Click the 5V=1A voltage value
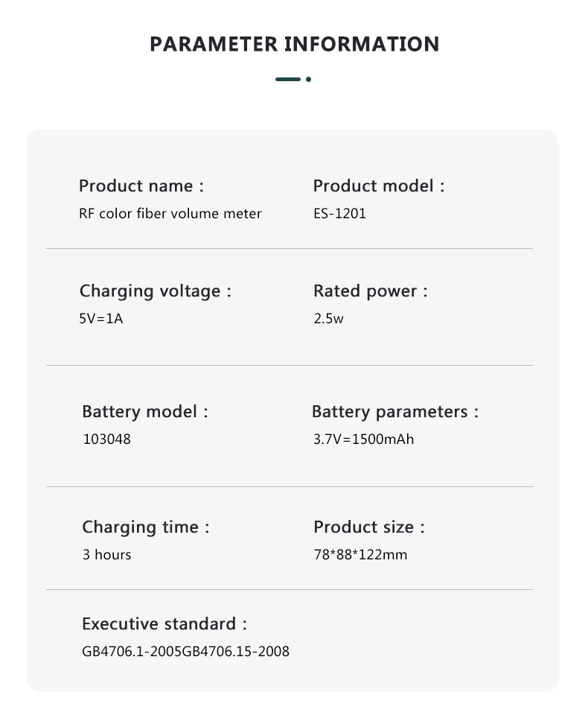Viewport: 588px width, 721px height. (100, 319)
